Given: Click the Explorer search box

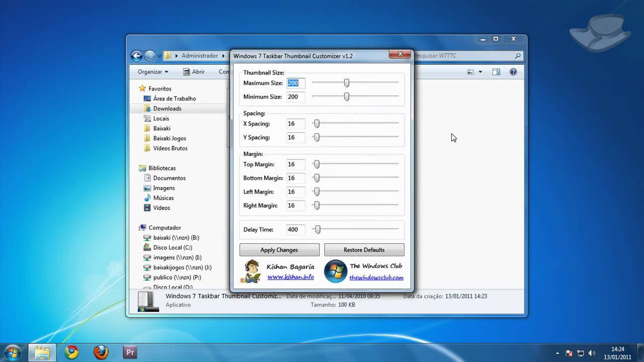Looking at the screenshot, I should point(468,56).
